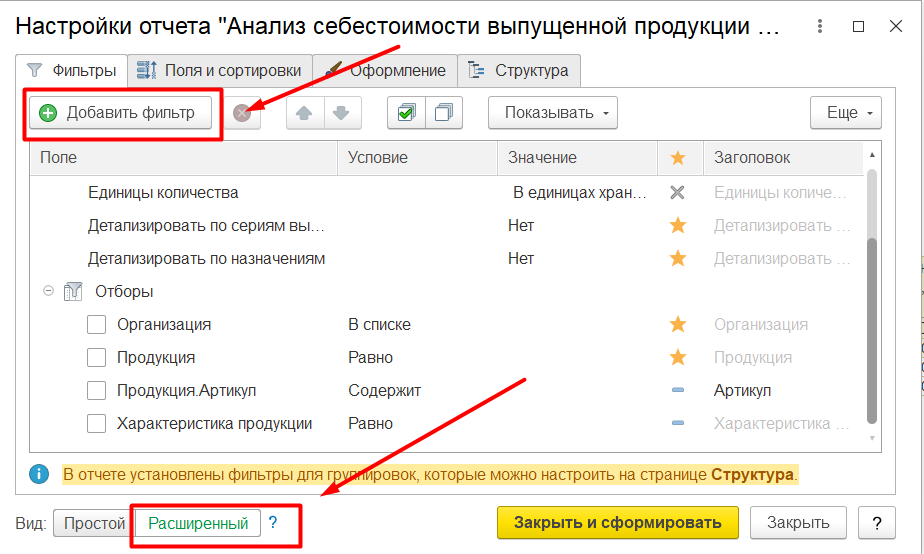Click Равно condition in Продукция row
This screenshot has height=554, width=924.
[x=371, y=358]
